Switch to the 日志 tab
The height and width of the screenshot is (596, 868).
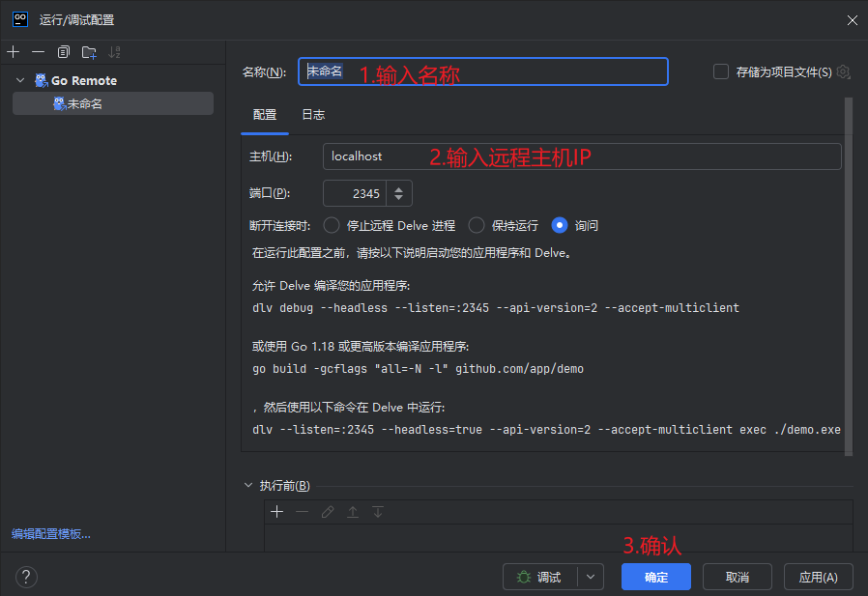(x=313, y=115)
